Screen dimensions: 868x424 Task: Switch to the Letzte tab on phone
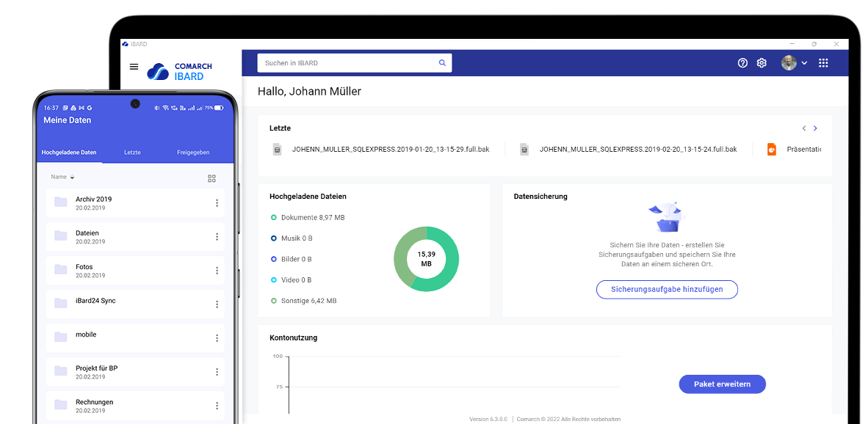[x=132, y=152]
